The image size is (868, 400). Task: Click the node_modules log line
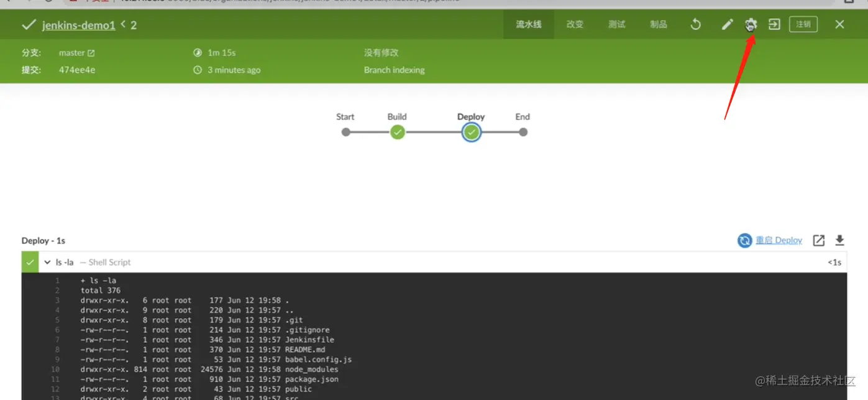[434, 370]
